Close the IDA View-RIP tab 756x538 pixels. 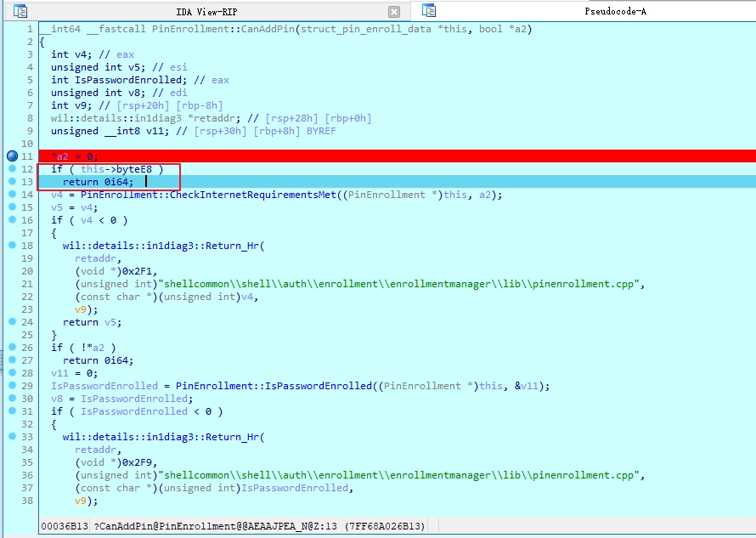394,12
